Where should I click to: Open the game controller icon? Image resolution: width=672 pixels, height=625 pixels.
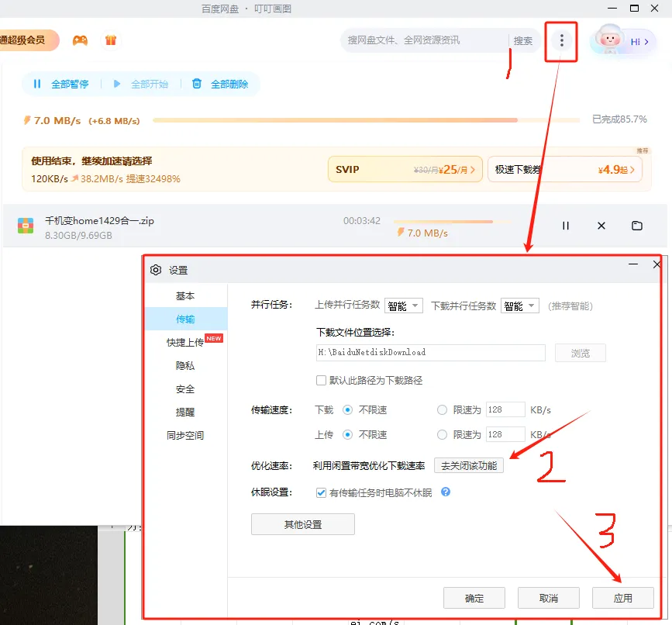click(80, 40)
